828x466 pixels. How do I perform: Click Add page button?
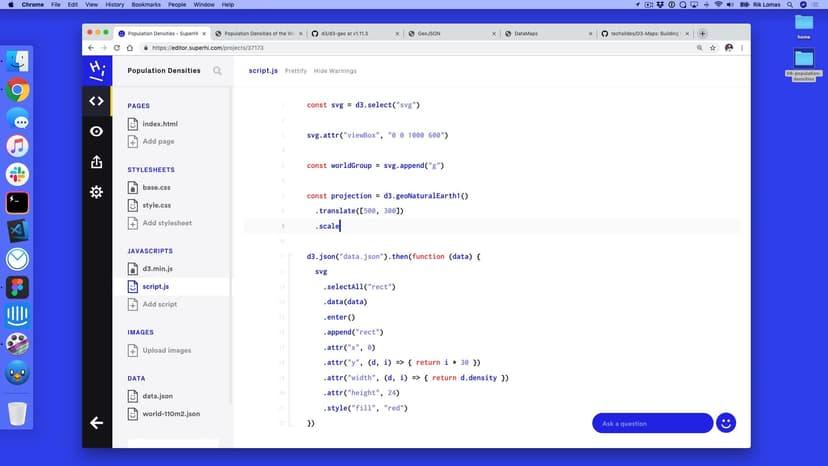tap(158, 142)
